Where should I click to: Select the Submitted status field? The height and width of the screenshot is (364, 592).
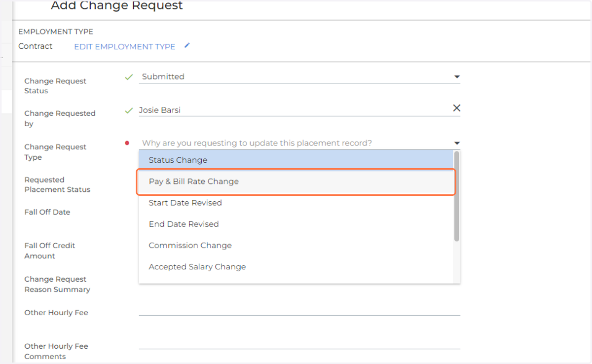pyautogui.click(x=299, y=77)
